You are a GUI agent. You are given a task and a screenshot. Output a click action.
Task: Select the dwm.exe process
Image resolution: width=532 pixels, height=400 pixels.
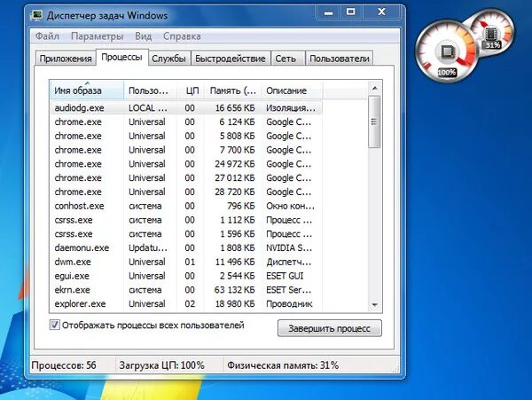[x=186, y=262]
